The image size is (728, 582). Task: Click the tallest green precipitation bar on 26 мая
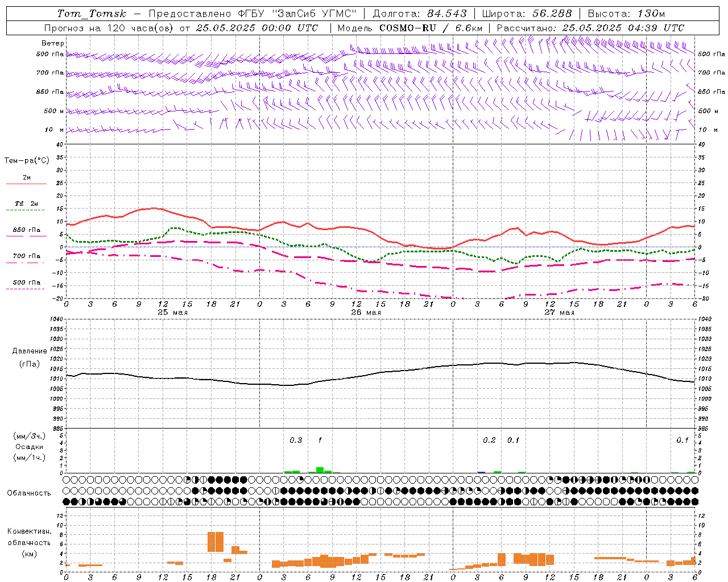320,470
